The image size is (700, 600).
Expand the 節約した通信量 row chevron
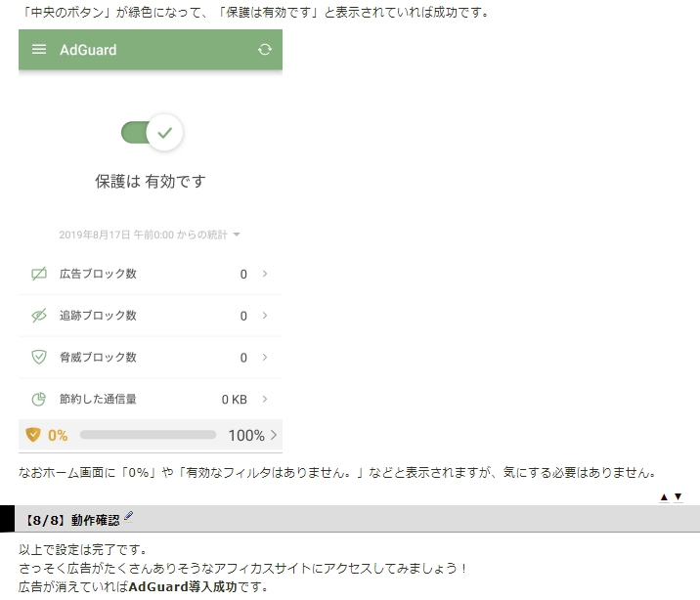pyautogui.click(x=265, y=399)
